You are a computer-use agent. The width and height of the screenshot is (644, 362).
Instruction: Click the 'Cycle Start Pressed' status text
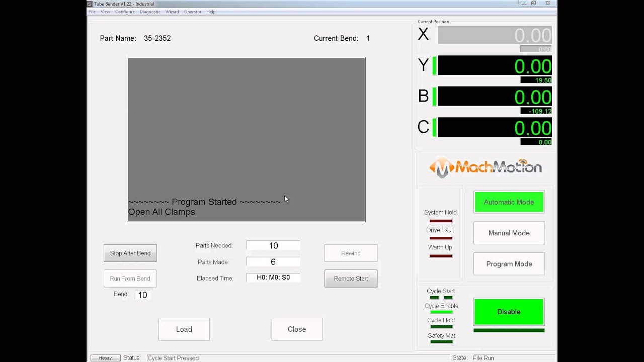[x=173, y=358]
